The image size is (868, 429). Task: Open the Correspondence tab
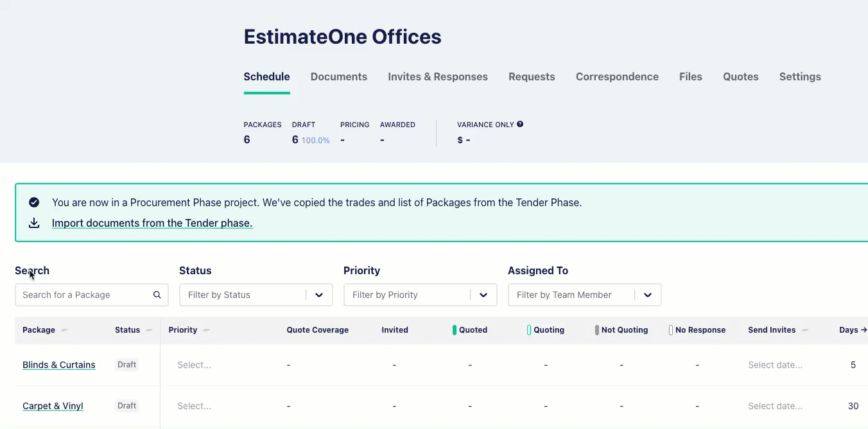click(x=617, y=76)
